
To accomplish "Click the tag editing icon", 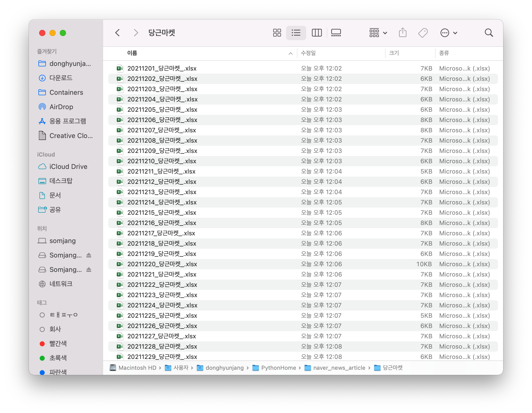I will tap(423, 33).
